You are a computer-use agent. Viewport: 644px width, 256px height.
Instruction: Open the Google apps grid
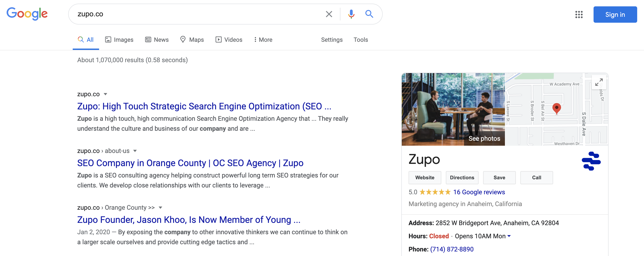pyautogui.click(x=579, y=15)
